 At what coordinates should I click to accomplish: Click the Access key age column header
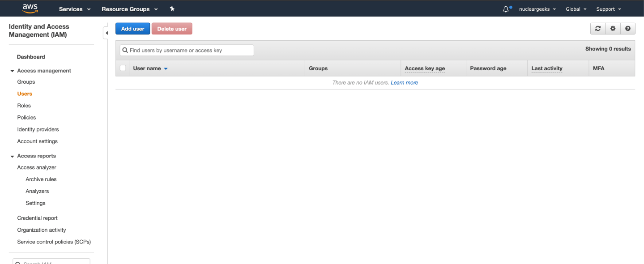(425, 68)
